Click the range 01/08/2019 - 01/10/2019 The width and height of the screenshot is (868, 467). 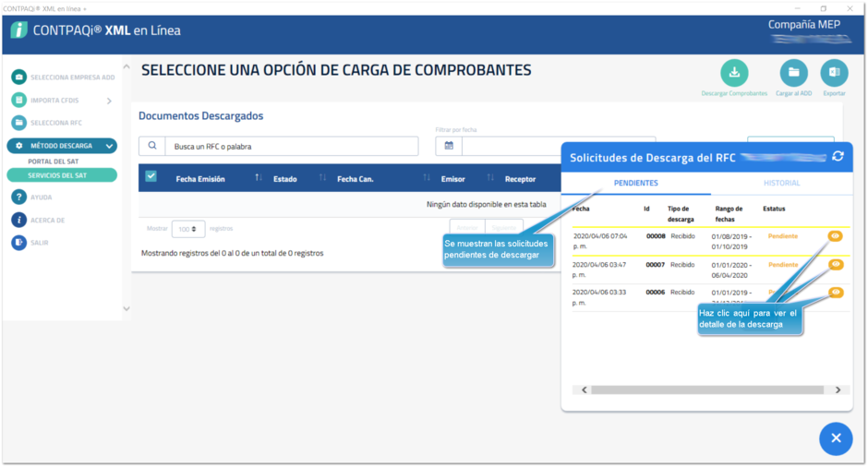(x=731, y=242)
